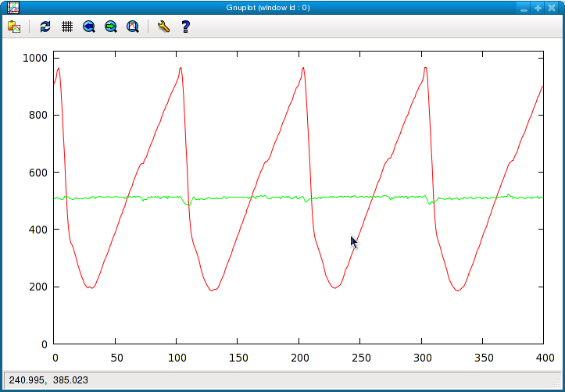
Task: Click the window resize grip
Action: pos(556,383)
